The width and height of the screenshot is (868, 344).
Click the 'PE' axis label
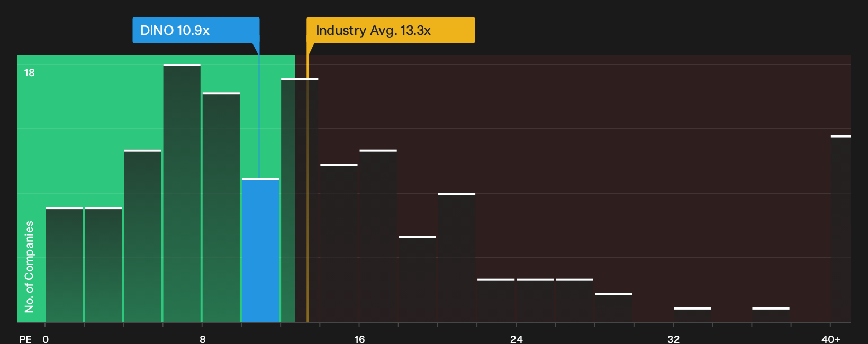(25, 339)
